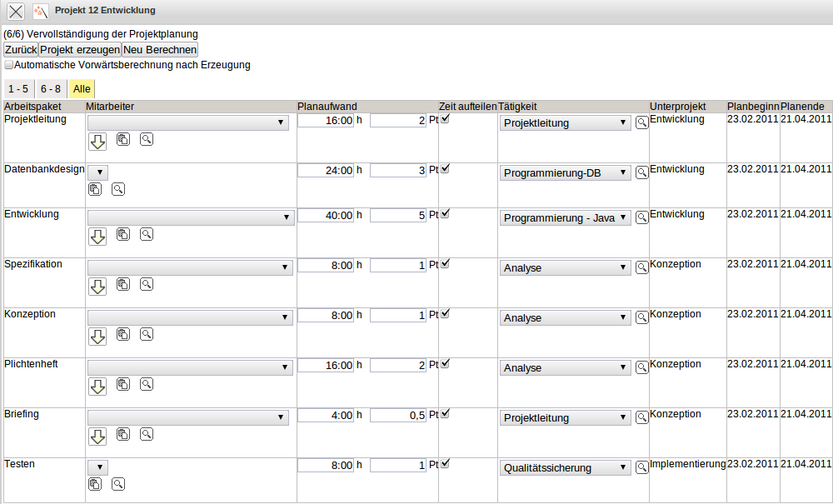
Task: Click the copy icon in Konzeption row
Action: pos(123,334)
